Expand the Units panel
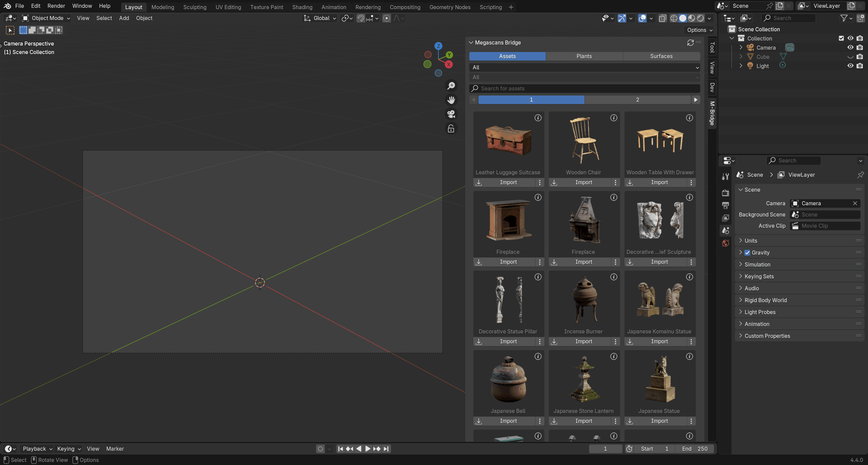This screenshot has width=868, height=465. tap(751, 241)
